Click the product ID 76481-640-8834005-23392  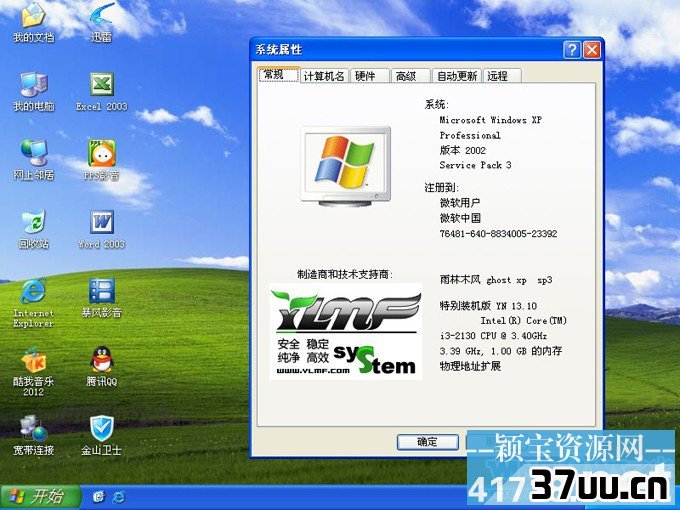498,233
